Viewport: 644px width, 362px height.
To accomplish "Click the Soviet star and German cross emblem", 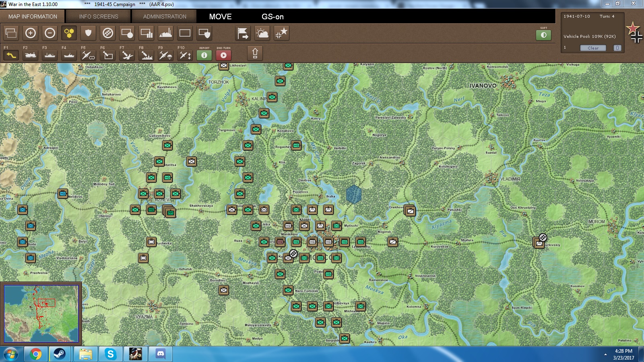I will (x=635, y=33).
